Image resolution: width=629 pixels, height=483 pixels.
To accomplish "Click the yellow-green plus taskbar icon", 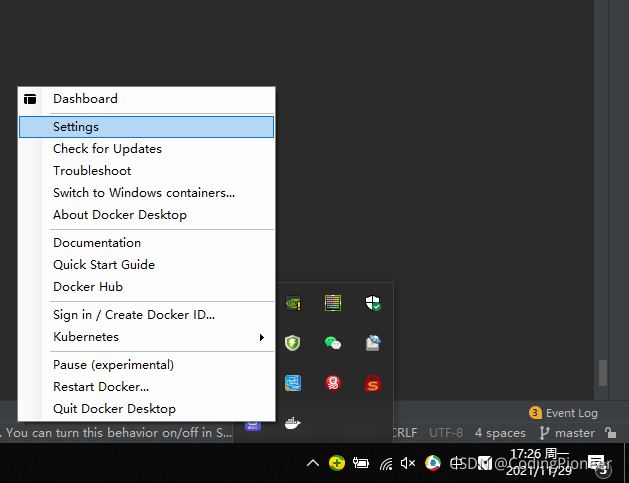I will pyautogui.click(x=337, y=463).
